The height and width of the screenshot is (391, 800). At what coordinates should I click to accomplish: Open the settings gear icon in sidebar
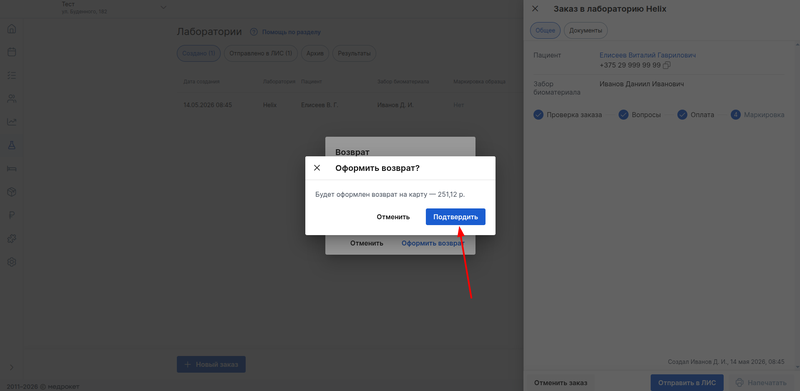pyautogui.click(x=12, y=262)
